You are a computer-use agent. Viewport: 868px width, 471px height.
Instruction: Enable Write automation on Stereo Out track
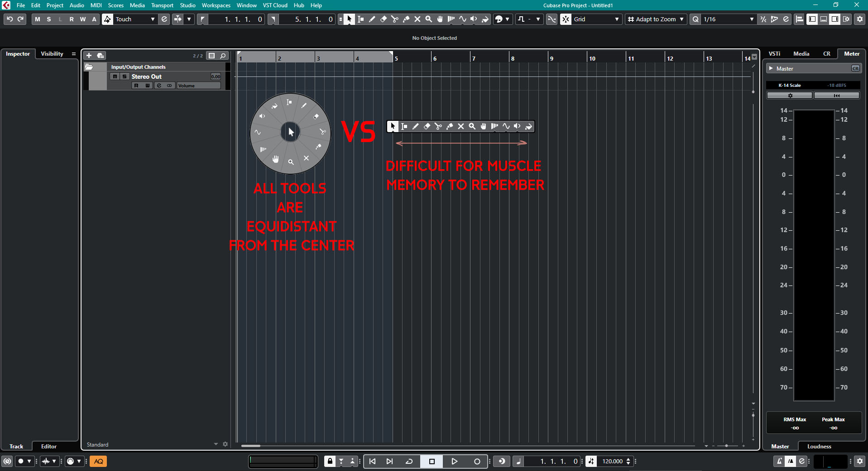point(147,86)
